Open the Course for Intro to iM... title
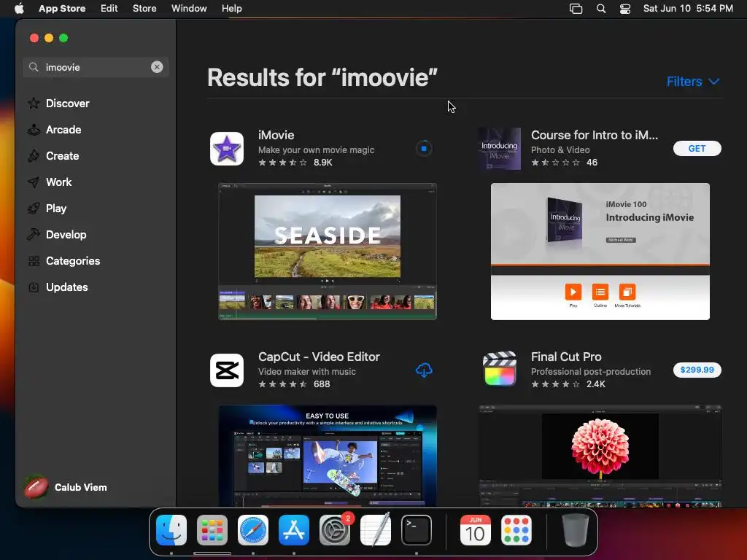The width and height of the screenshot is (747, 560). pos(594,135)
